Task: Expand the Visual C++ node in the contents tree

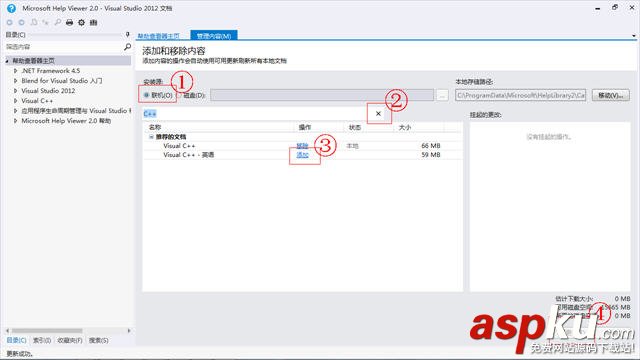Action: click(16, 101)
